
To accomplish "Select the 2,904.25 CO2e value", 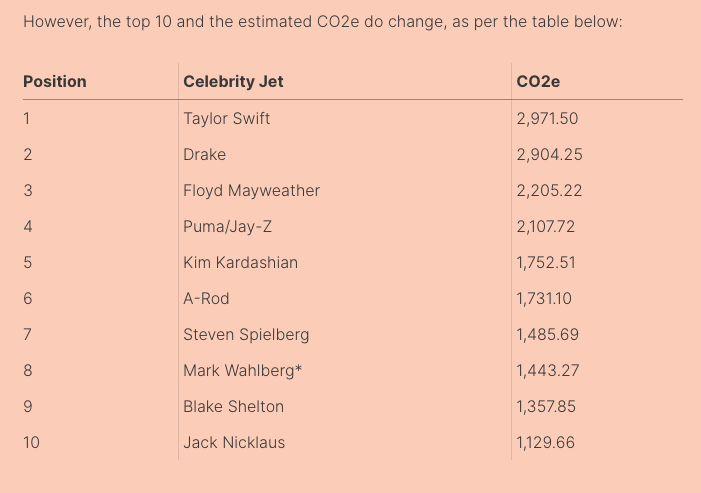I will [x=550, y=154].
